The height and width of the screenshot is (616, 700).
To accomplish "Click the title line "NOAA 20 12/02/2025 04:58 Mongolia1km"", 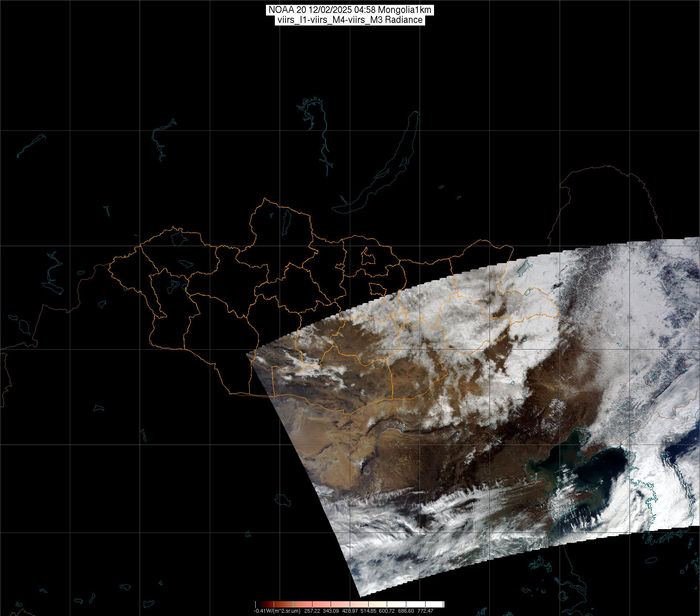I will pos(350,10).
